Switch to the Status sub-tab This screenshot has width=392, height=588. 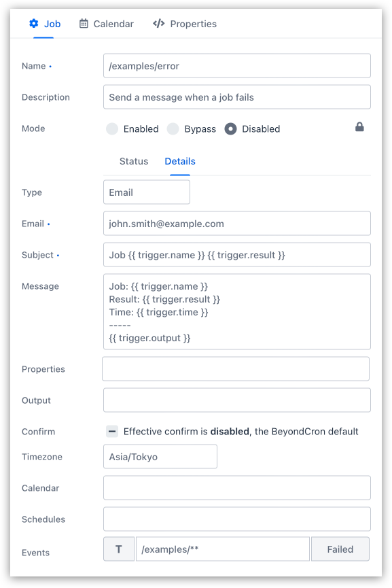pos(134,161)
